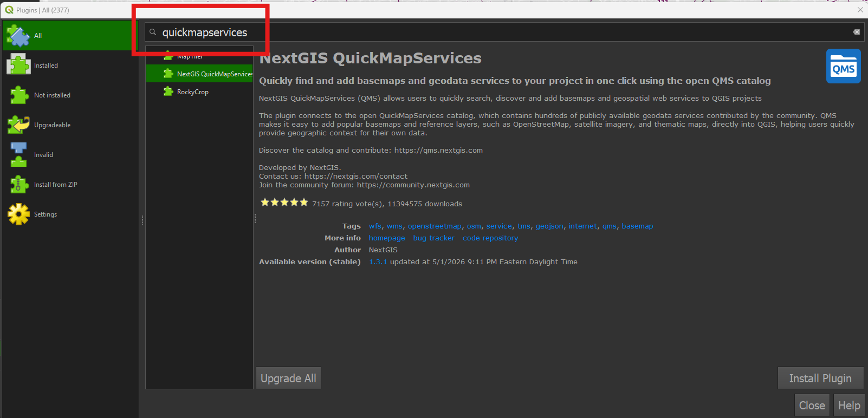Open the wfs tag link
The width and height of the screenshot is (868, 418).
tap(375, 226)
